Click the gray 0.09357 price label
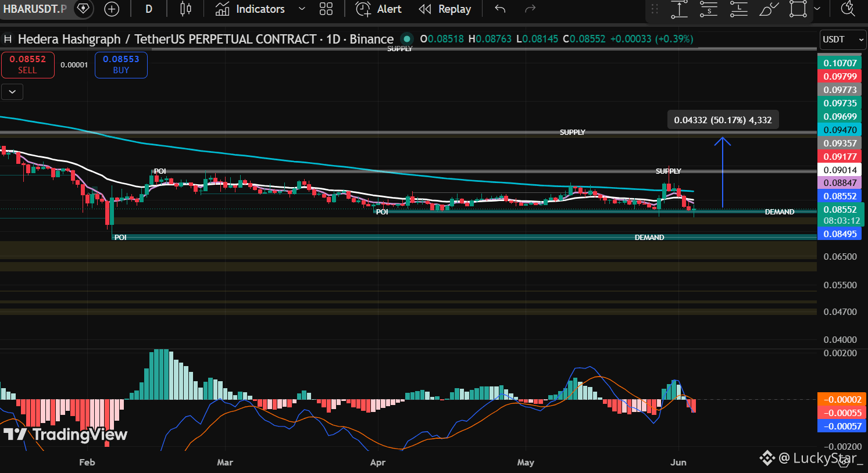 840,143
